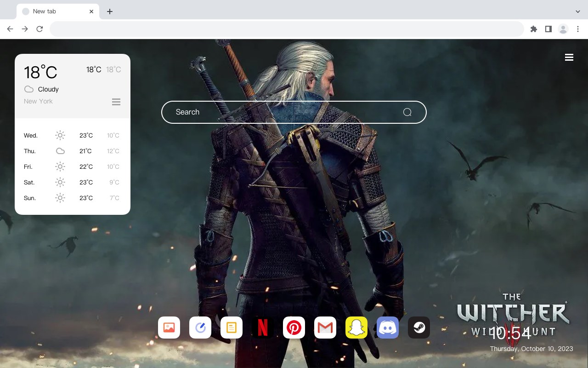Open the Gmail shortcut
The height and width of the screenshot is (368, 588).
tap(325, 328)
